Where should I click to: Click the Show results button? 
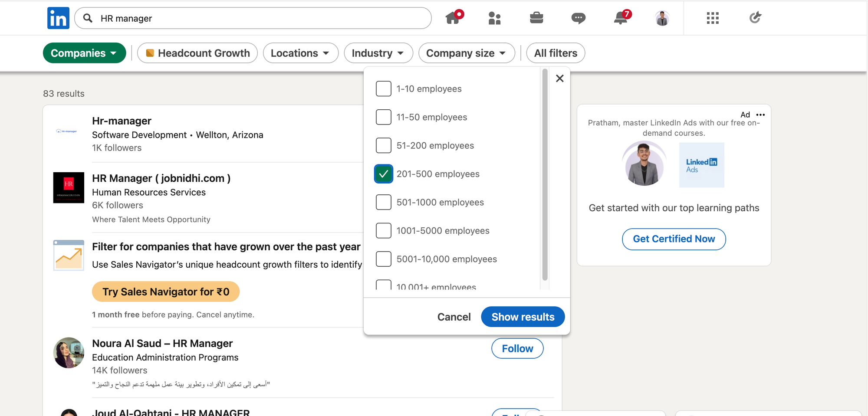[523, 317]
